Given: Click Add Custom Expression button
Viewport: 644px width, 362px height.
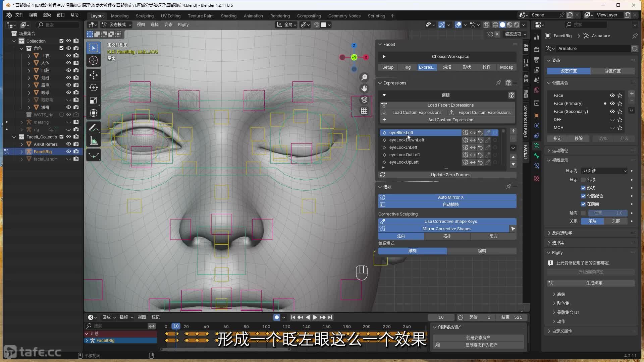Looking at the screenshot, I should [447, 120].
